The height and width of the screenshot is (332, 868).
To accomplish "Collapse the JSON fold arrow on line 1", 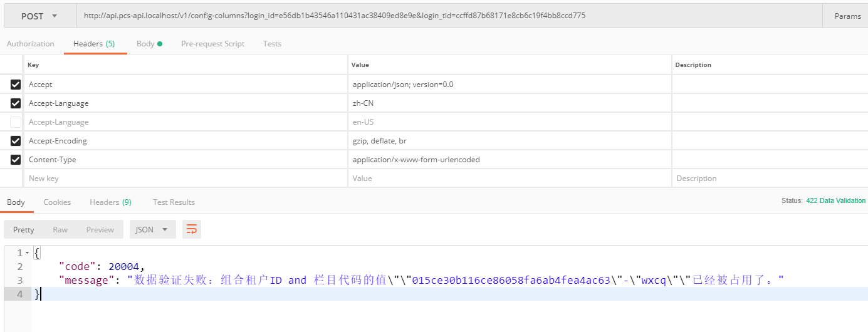I will pyautogui.click(x=27, y=253).
